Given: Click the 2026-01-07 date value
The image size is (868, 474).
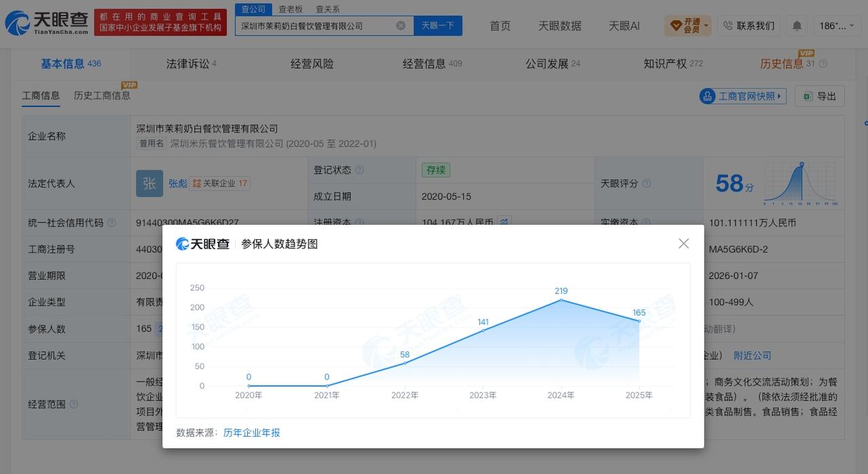Looking at the screenshot, I should 735,276.
